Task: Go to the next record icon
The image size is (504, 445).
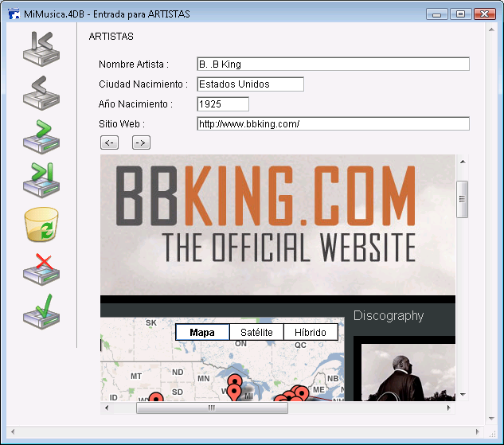Action: (x=41, y=135)
